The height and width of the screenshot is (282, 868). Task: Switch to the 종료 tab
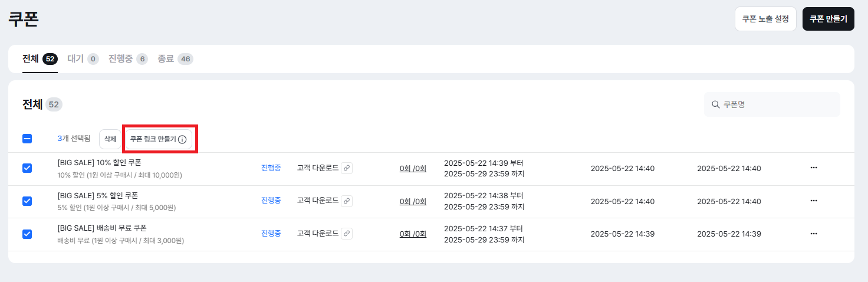click(175, 59)
